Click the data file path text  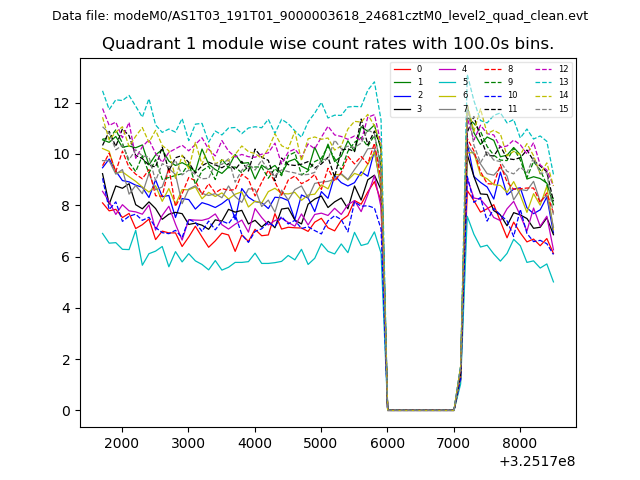[x=320, y=16]
